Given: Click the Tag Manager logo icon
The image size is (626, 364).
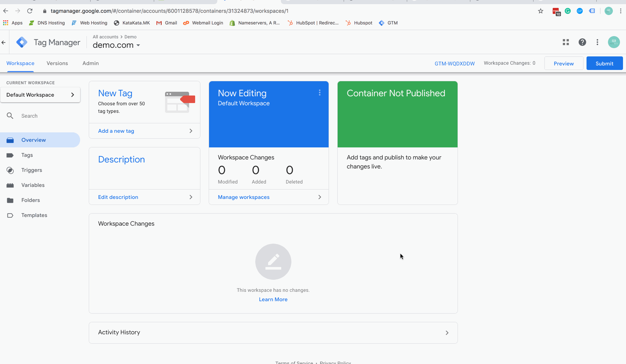Looking at the screenshot, I should point(22,42).
